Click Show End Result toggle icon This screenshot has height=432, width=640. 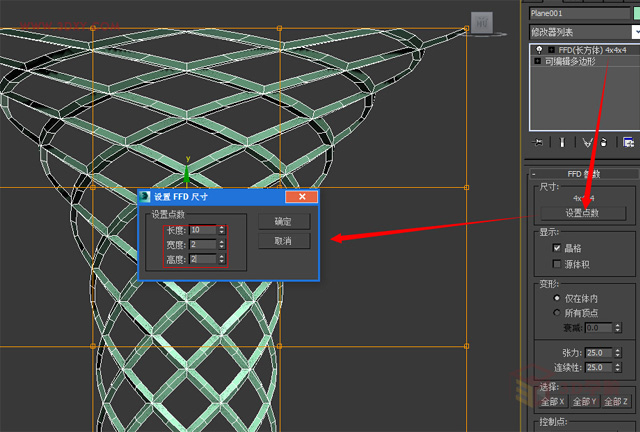[562, 143]
